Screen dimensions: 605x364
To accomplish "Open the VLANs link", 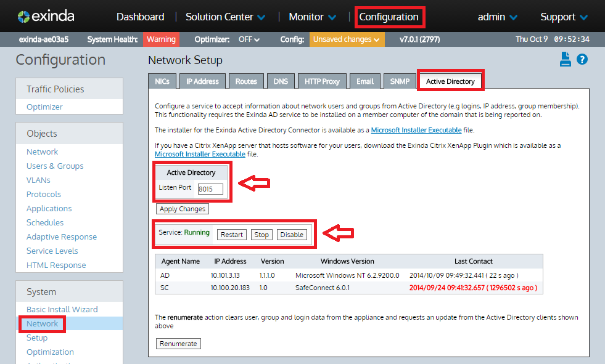I will 38,180.
